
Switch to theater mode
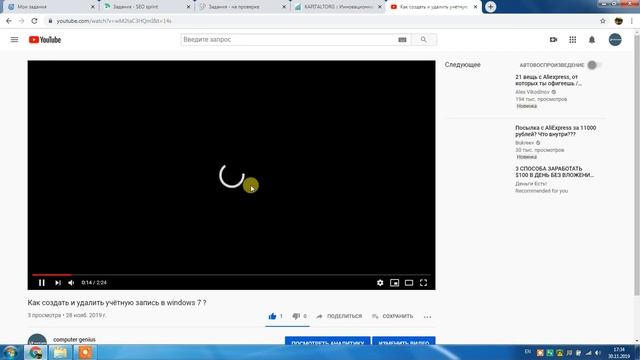tap(409, 282)
